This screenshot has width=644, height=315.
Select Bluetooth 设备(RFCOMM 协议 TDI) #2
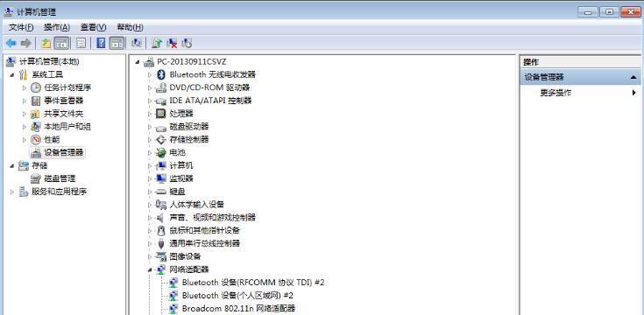click(253, 283)
